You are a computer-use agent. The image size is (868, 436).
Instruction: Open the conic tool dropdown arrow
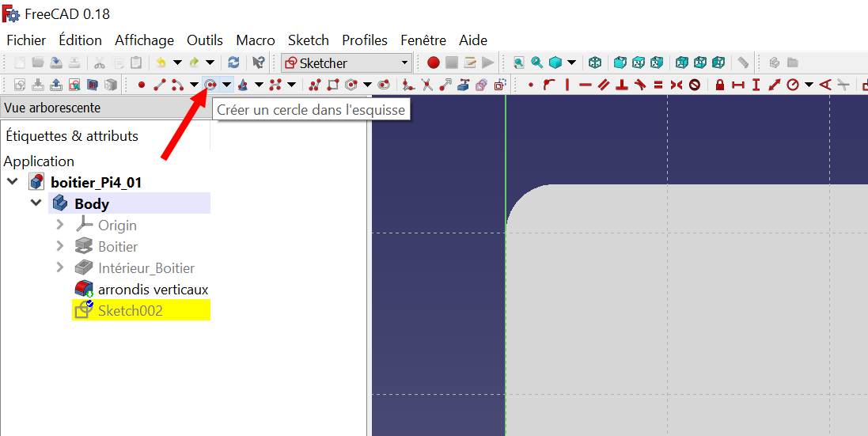(259, 85)
